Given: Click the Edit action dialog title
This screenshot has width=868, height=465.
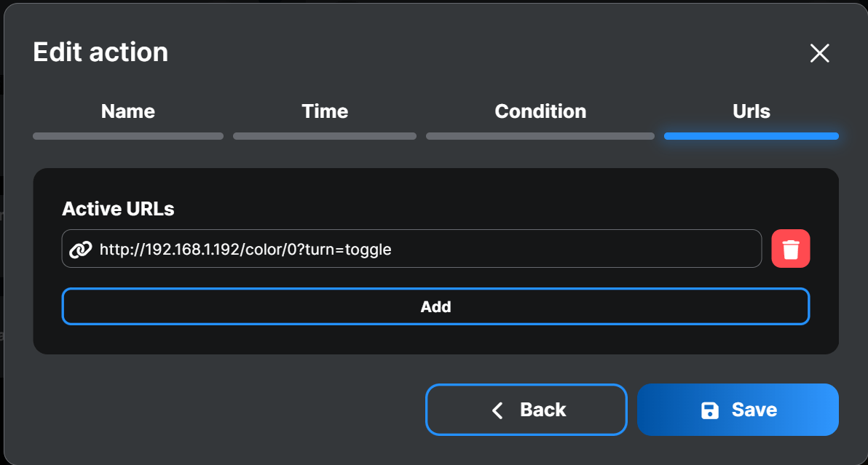Looking at the screenshot, I should 100,52.
